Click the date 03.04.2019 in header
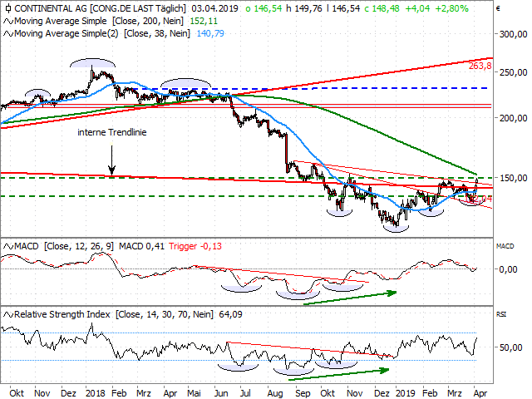 [214, 8]
